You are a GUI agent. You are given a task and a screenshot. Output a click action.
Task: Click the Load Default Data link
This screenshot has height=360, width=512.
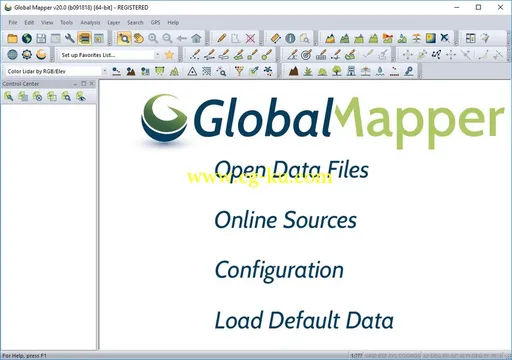tap(304, 320)
